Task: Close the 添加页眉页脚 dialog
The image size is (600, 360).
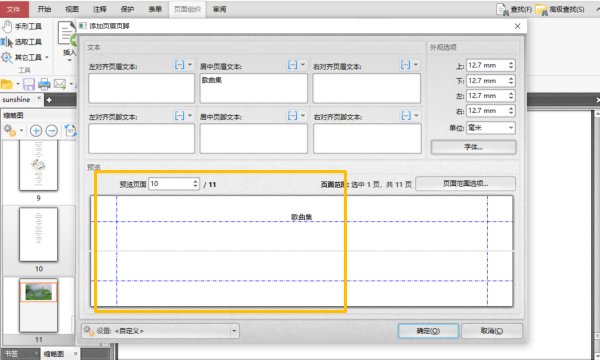Action: pyautogui.click(x=517, y=26)
